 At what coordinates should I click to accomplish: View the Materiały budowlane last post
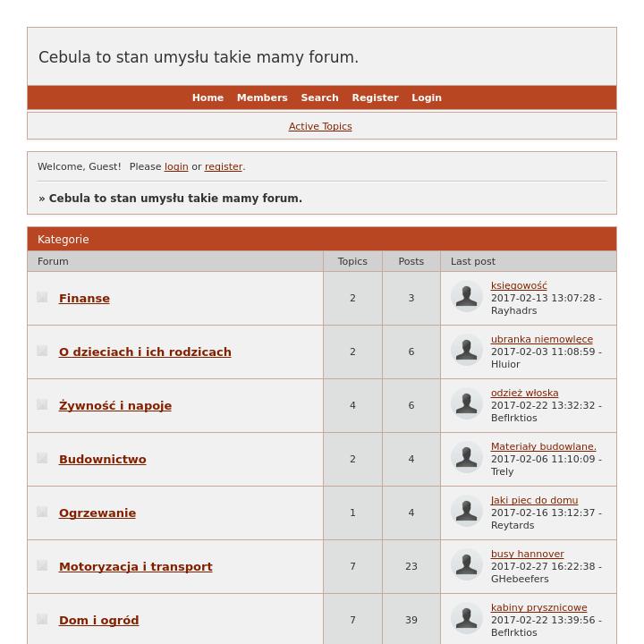(543, 446)
